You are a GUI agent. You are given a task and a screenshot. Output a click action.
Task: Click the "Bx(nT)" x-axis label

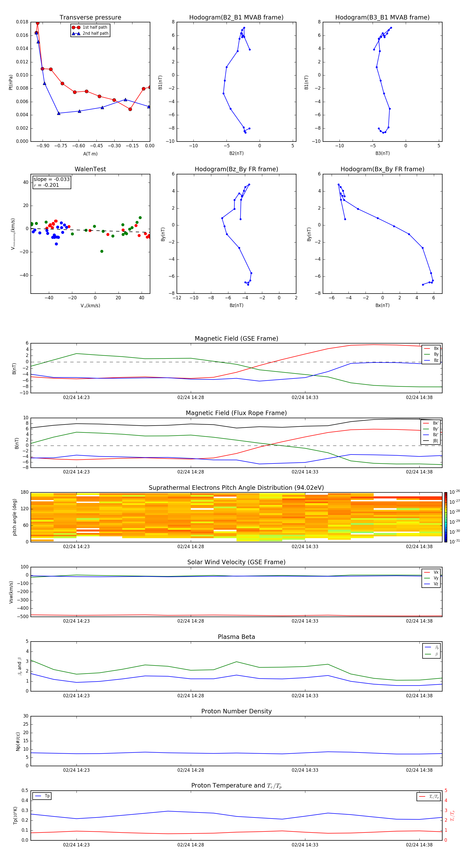[x=382, y=305]
